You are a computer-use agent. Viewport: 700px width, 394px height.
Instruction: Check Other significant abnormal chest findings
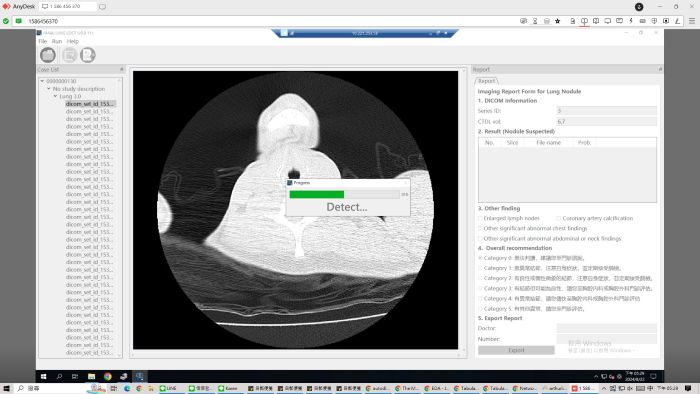[481, 228]
